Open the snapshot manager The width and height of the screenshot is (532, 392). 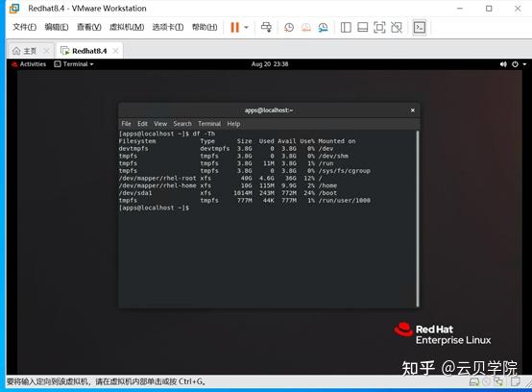[323, 28]
